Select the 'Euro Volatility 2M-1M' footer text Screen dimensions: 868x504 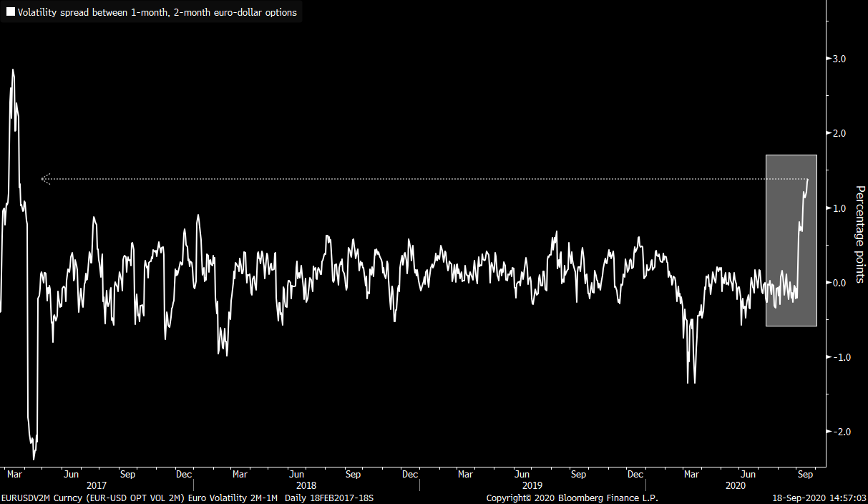(234, 498)
